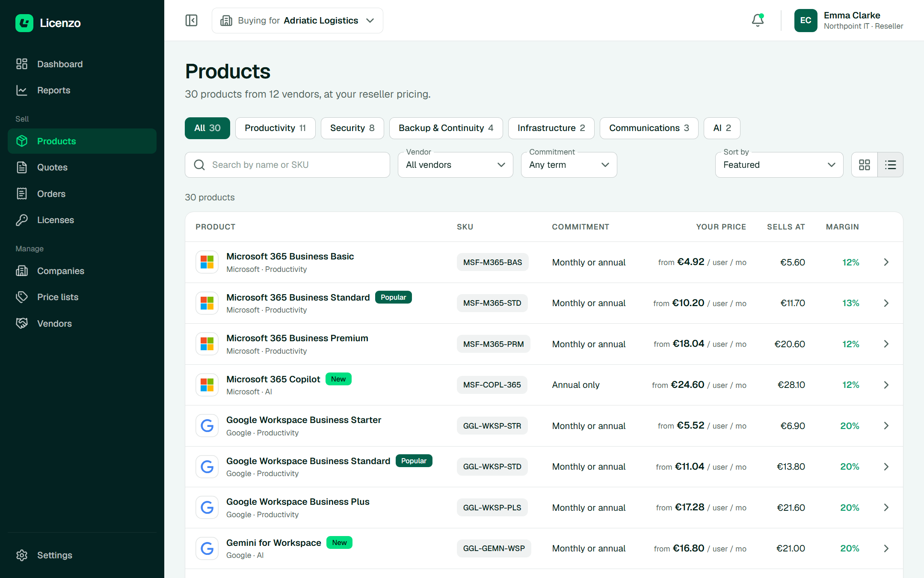Open Buying for Adriatic Logistics dropdown

(297, 21)
